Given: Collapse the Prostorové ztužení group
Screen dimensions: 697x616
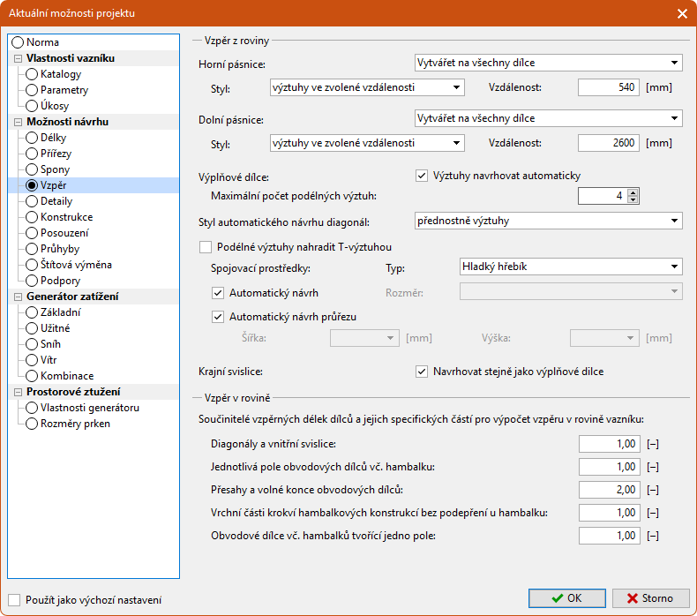Looking at the screenshot, I should point(19,392).
